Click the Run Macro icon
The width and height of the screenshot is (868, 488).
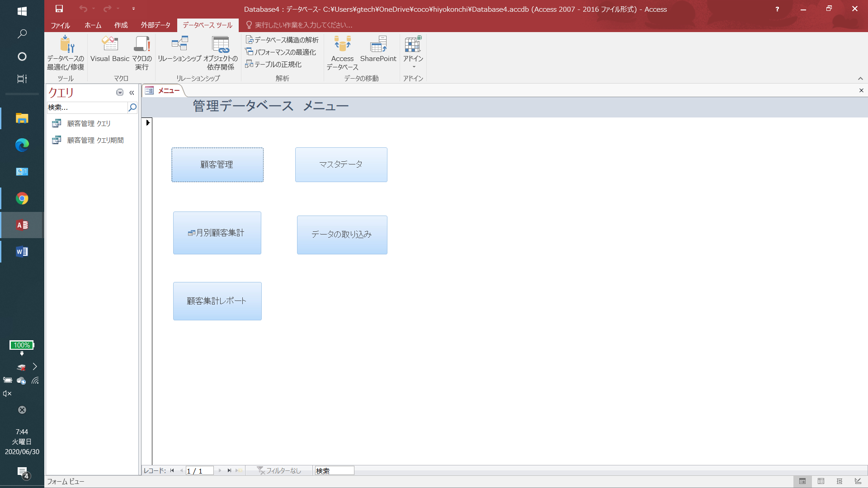[142, 45]
